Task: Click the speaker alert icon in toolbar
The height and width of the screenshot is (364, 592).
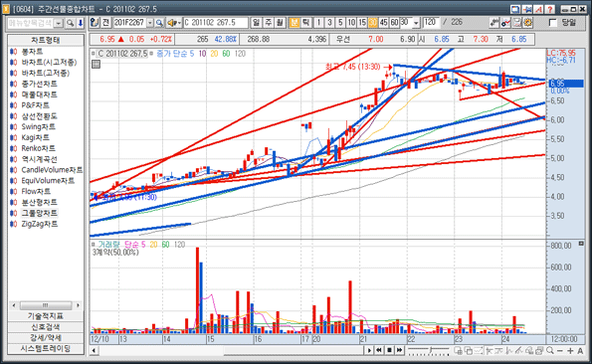Action: (174, 23)
